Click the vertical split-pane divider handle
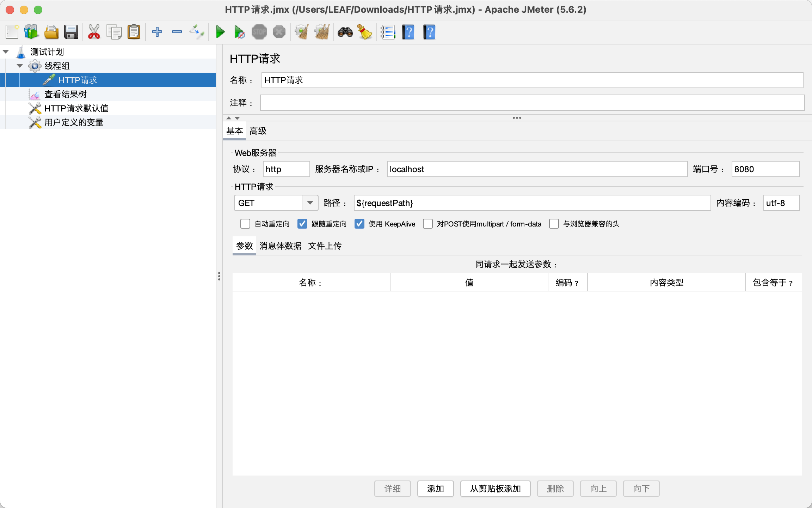This screenshot has height=508, width=812. tap(219, 276)
